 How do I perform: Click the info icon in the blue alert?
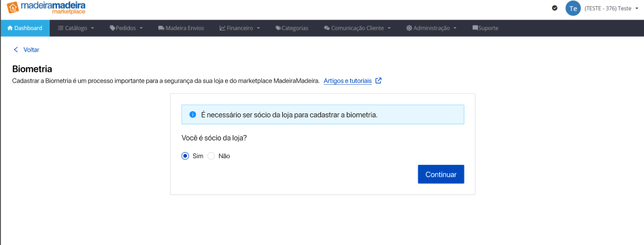[192, 115]
